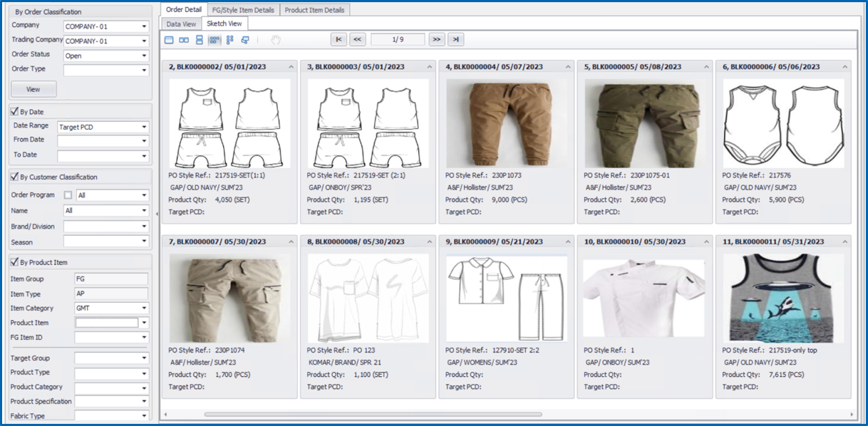Viewport: 868px width, 426px height.
Task: Go to the next page
Action: tap(436, 40)
